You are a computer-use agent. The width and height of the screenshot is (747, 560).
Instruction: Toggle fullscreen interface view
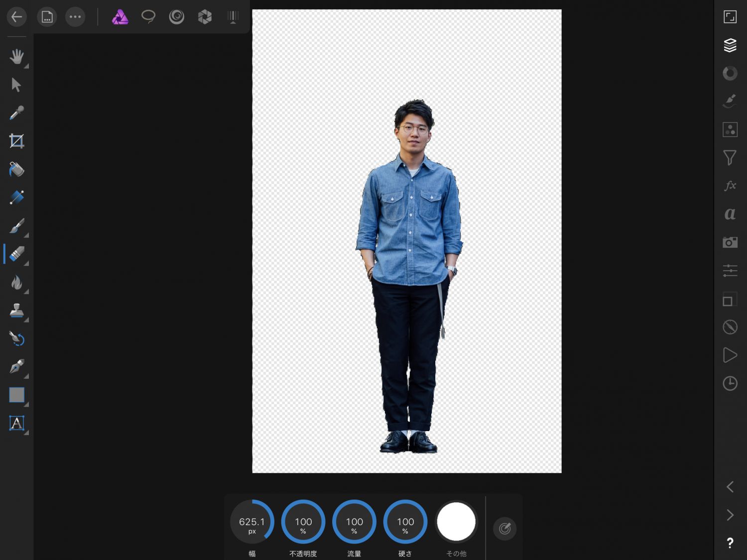[730, 17]
